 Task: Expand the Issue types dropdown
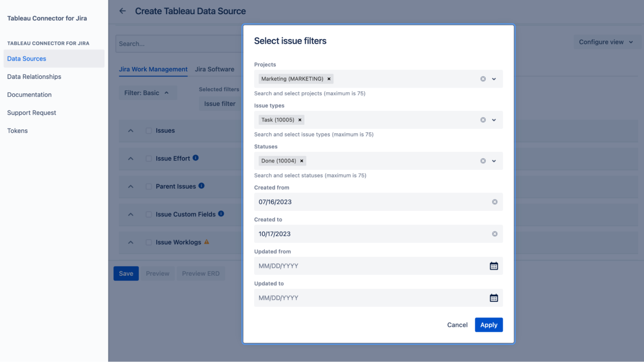tap(494, 120)
